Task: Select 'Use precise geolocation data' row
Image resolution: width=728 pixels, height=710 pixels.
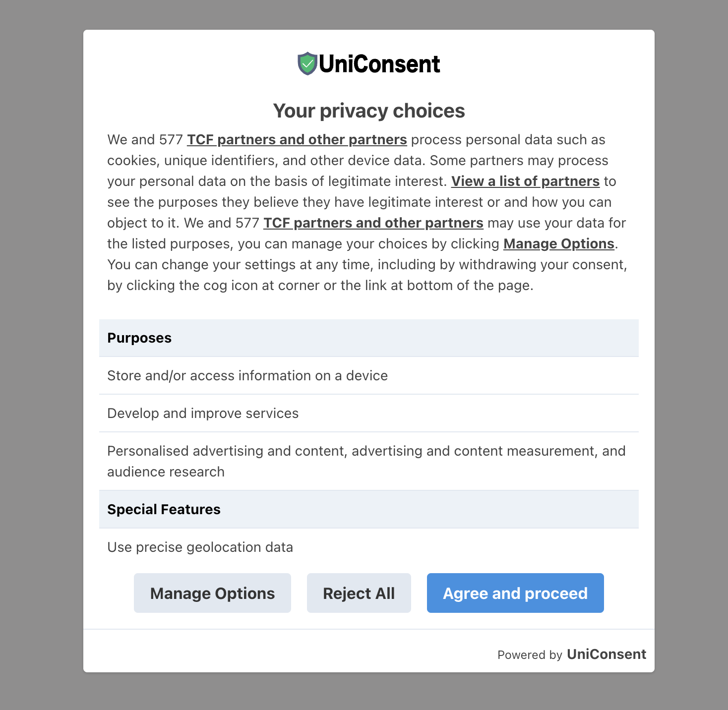Action: pos(200,547)
